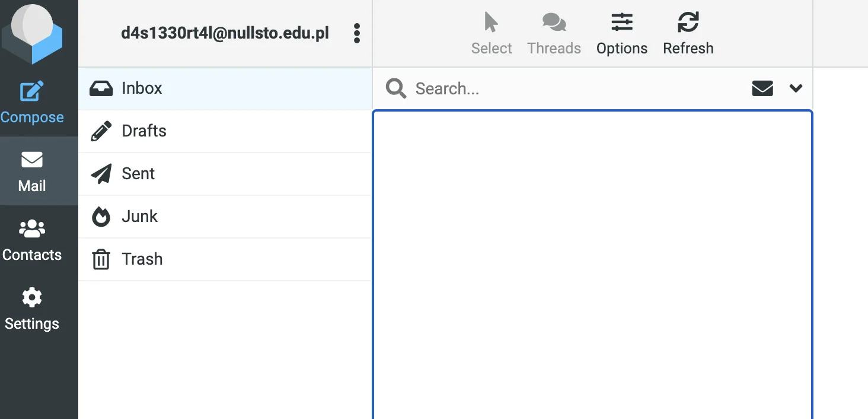Toggle unread filter envelope icon
868x419 pixels.
click(x=762, y=88)
